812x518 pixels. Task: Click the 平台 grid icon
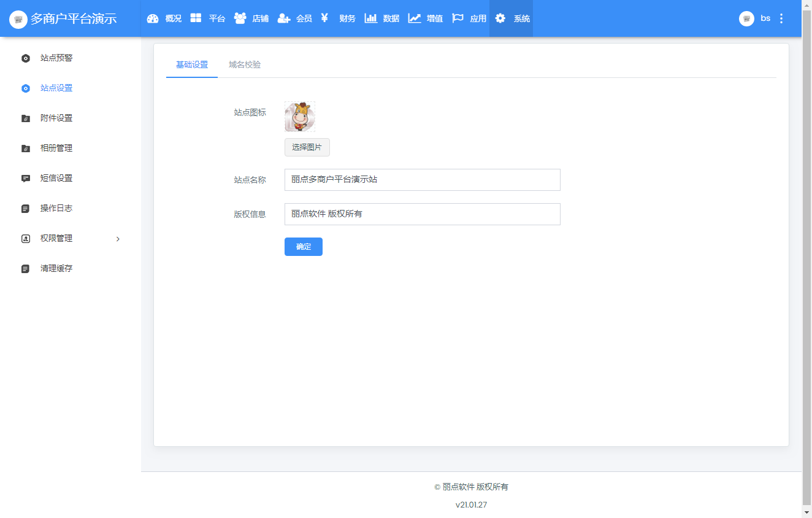point(196,18)
